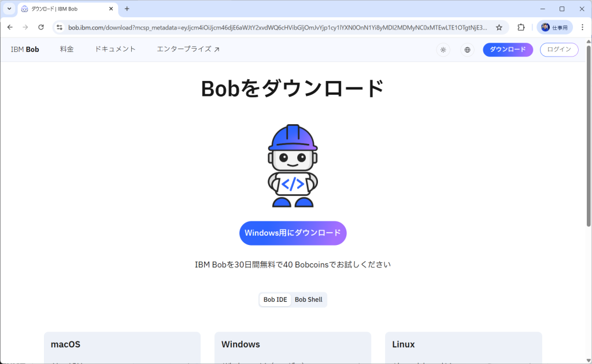The height and width of the screenshot is (364, 592).
Task: Minimize the Chrome window
Action: point(542,9)
